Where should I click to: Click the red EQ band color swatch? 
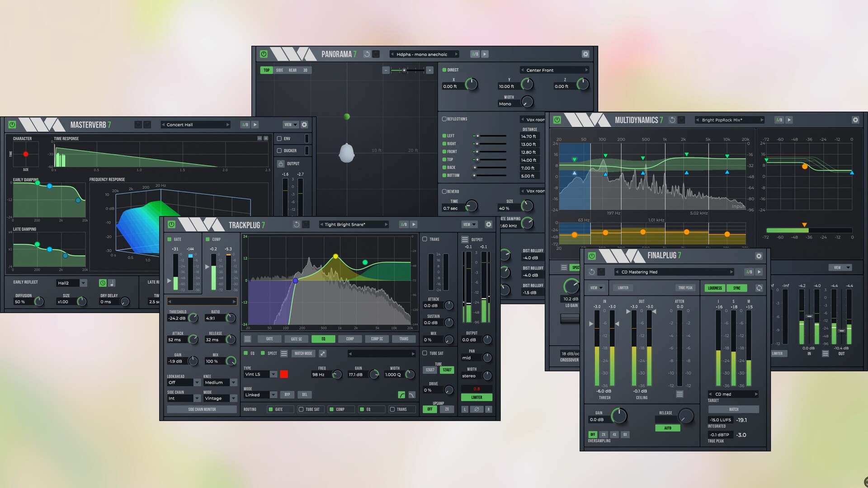tap(284, 374)
